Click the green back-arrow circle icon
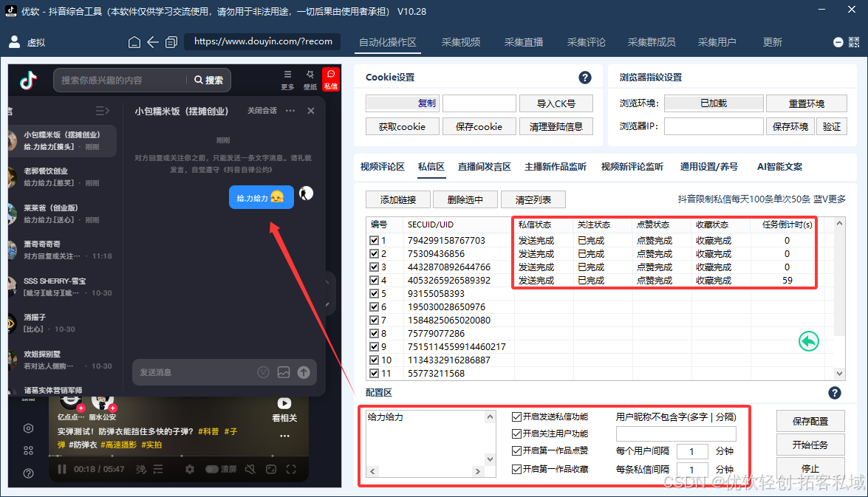Viewport: 868px width, 497px height. pos(808,341)
